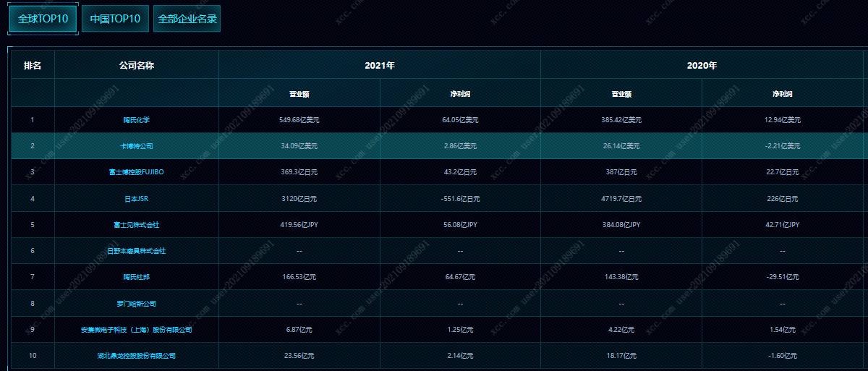Click the 排名 column header
Screen dimensions: 868x371
33,66
